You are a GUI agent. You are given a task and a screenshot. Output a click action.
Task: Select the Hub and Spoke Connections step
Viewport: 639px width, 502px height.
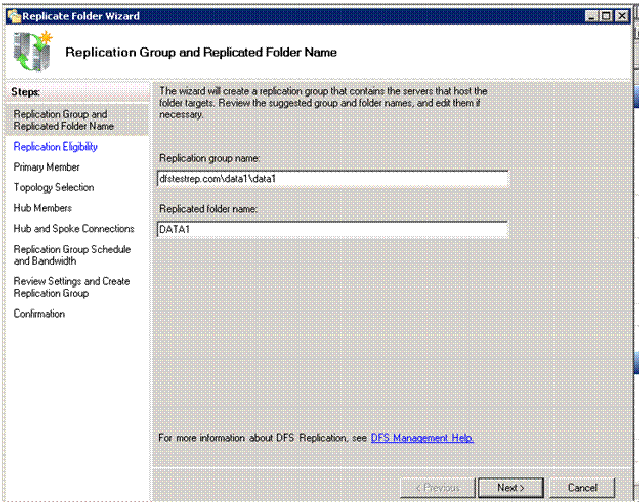74,229
